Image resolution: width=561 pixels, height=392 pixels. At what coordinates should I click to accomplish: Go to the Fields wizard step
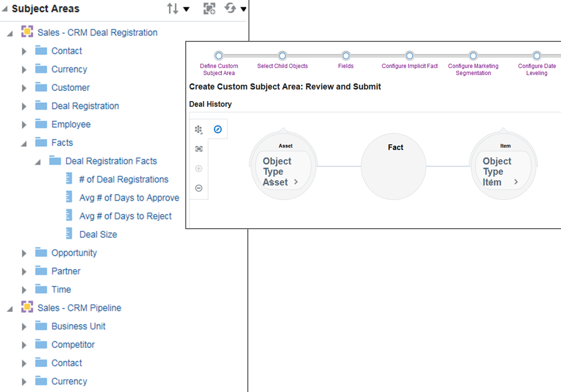pyautogui.click(x=346, y=56)
